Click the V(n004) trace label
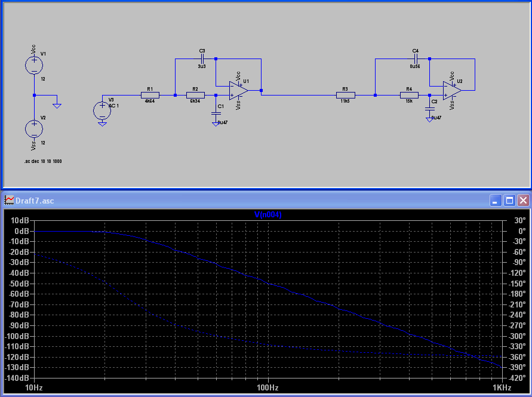532x397 pixels. (x=267, y=214)
